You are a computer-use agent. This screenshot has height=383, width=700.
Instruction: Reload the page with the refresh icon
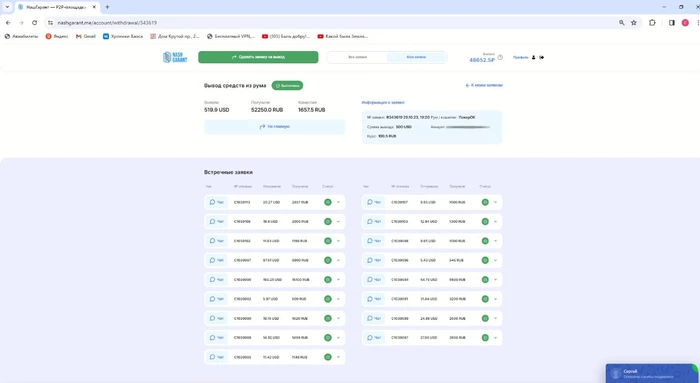(34, 22)
